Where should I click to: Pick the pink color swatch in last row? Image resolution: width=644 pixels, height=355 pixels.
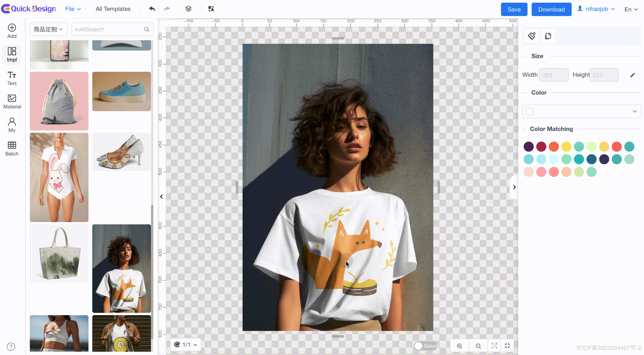pyautogui.click(x=541, y=172)
